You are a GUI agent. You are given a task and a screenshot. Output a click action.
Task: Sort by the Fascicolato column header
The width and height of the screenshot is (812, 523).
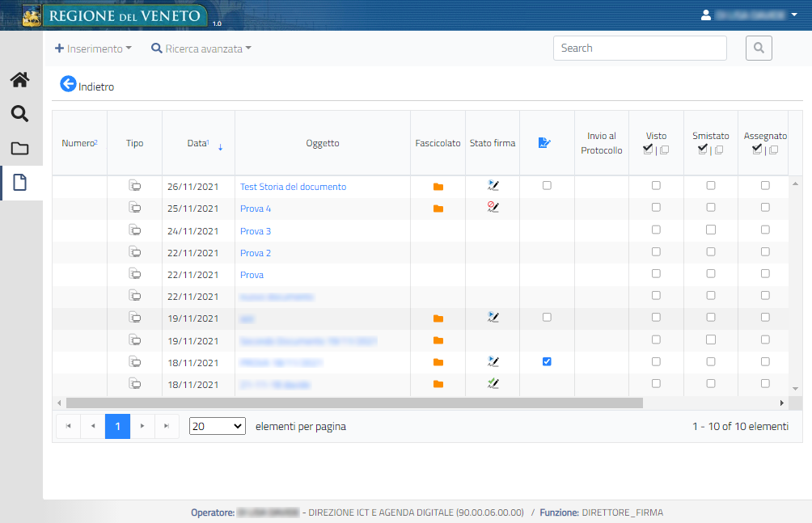tap(438, 143)
